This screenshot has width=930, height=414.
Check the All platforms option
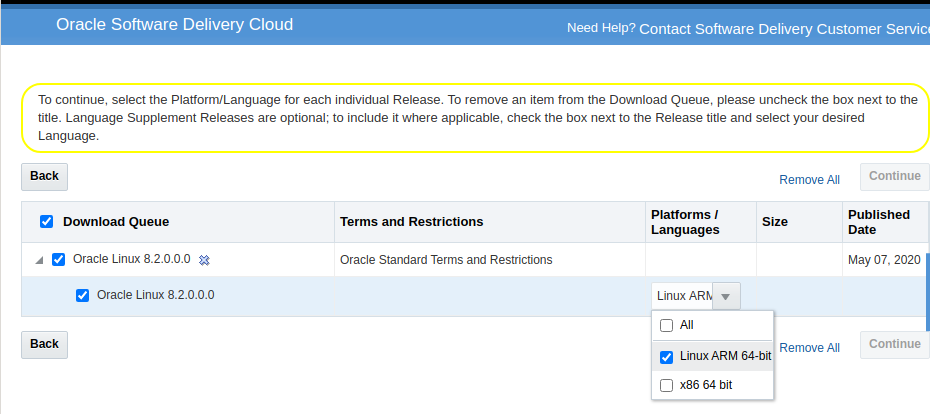[667, 326]
